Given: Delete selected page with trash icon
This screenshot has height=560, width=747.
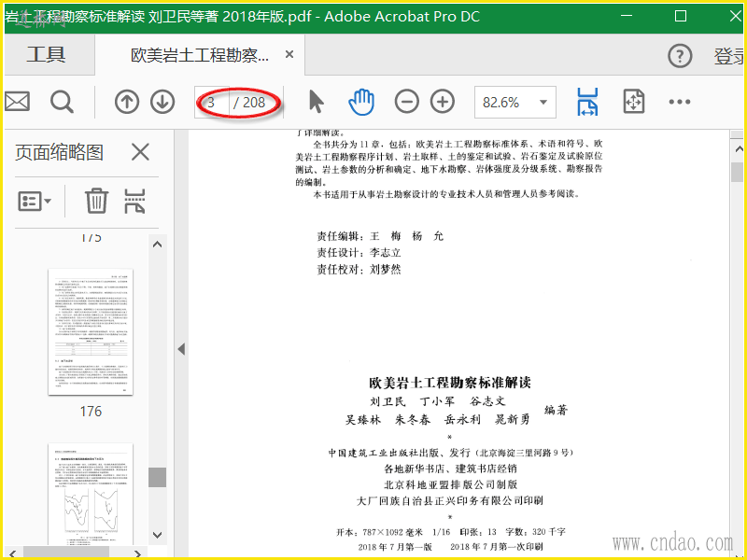Looking at the screenshot, I should [96, 201].
